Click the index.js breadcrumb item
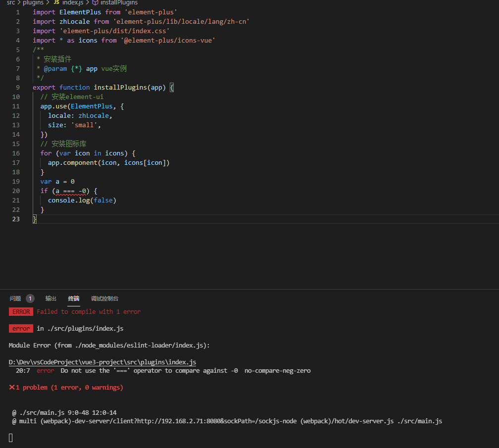 pos(73,2)
